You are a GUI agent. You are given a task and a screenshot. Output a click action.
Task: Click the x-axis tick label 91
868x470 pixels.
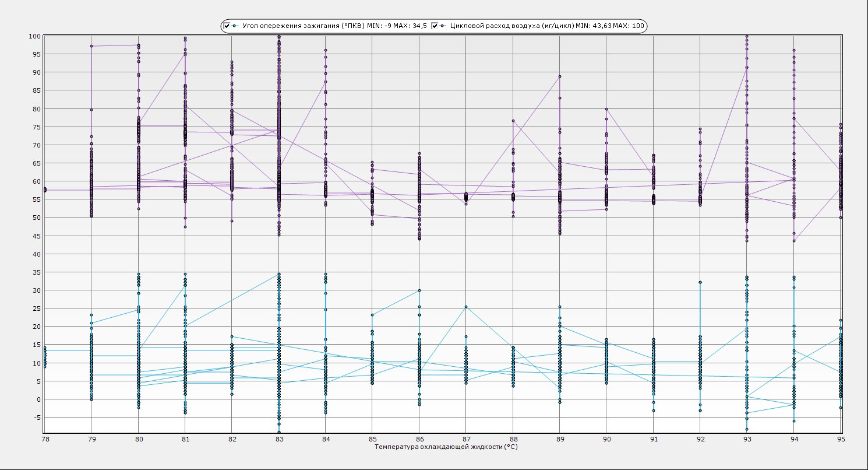click(654, 438)
